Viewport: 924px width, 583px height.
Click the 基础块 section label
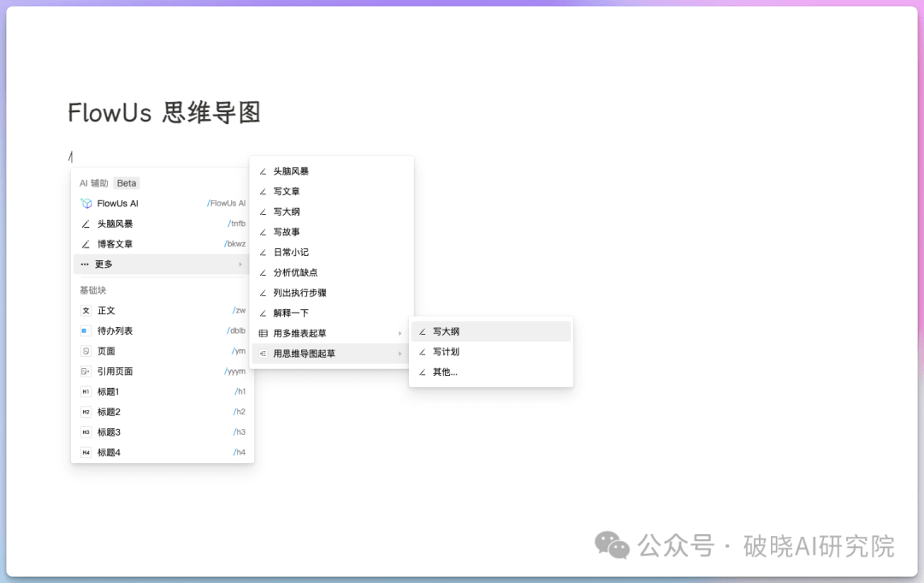pos(93,290)
